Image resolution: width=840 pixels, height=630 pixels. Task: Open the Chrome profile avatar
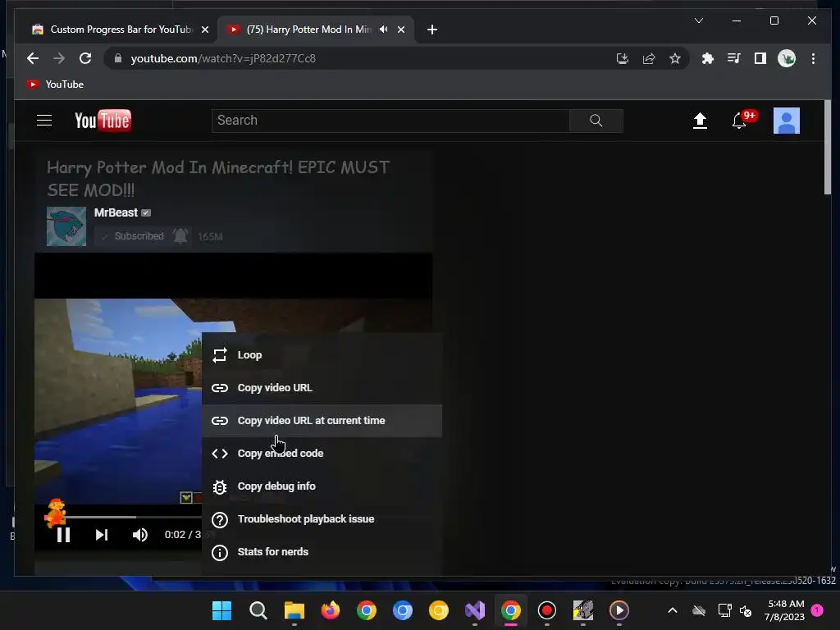(x=787, y=58)
